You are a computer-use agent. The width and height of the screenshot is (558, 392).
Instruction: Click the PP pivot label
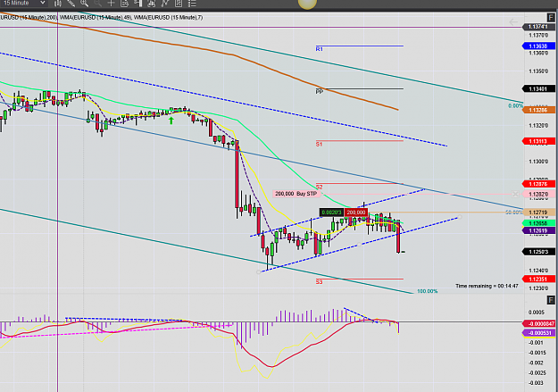click(x=320, y=92)
